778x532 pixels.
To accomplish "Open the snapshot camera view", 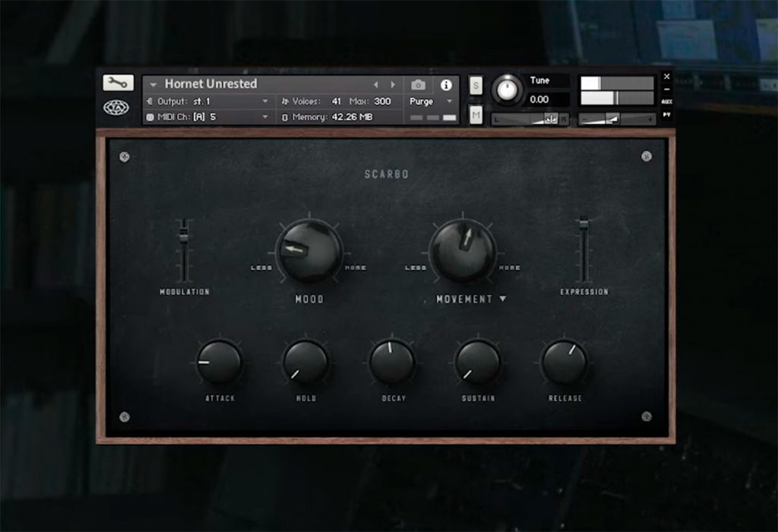I will (419, 85).
